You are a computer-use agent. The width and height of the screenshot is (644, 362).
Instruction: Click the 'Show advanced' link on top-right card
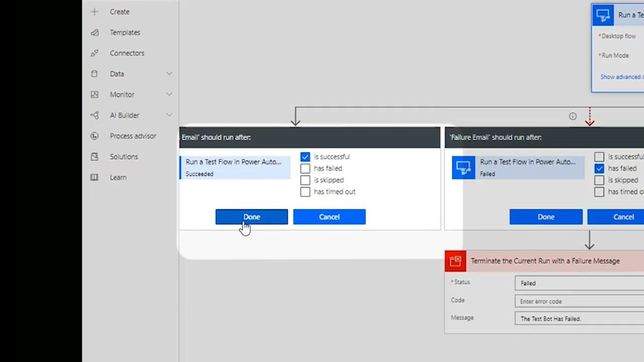pyautogui.click(x=622, y=77)
